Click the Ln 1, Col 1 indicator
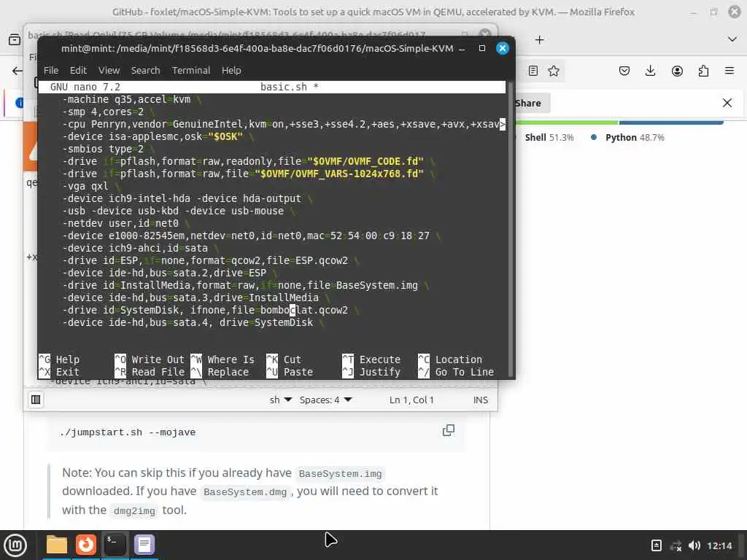 click(x=411, y=400)
